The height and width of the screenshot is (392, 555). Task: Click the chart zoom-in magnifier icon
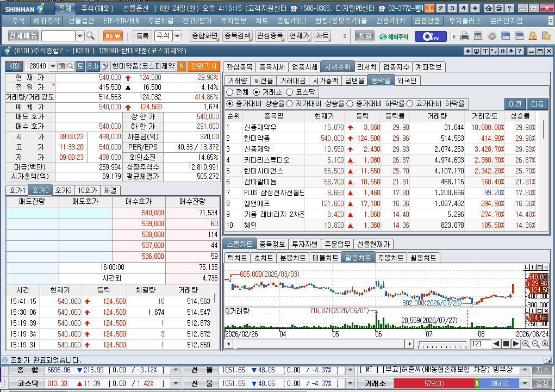coord(526,344)
